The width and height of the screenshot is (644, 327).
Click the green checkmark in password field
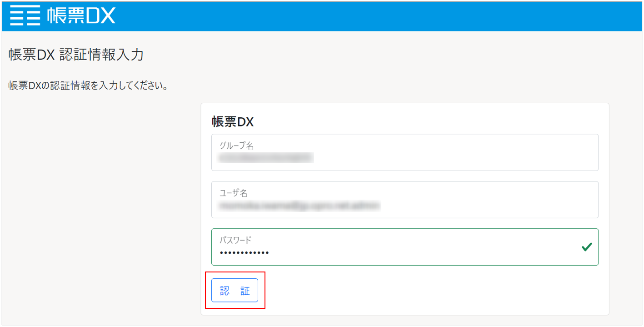[587, 247]
